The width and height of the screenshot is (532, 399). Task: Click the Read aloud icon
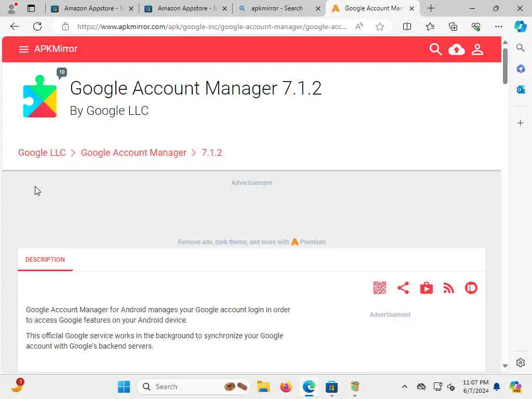[359, 26]
